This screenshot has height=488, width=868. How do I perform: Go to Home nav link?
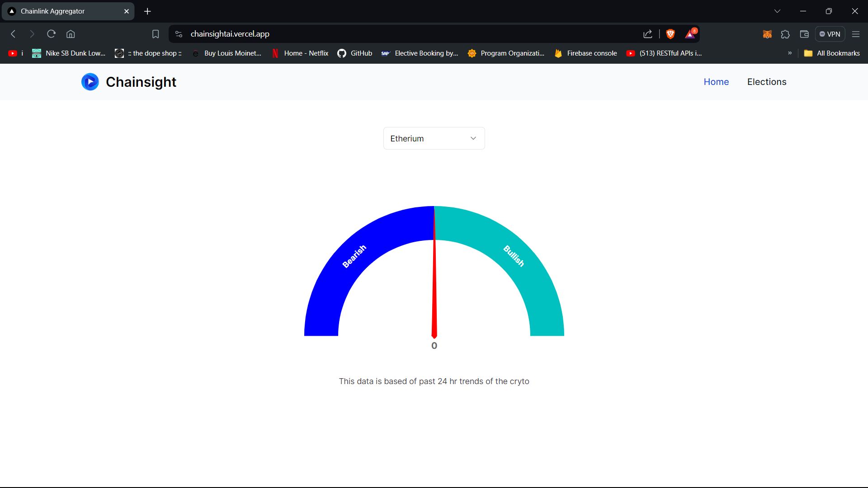click(716, 82)
